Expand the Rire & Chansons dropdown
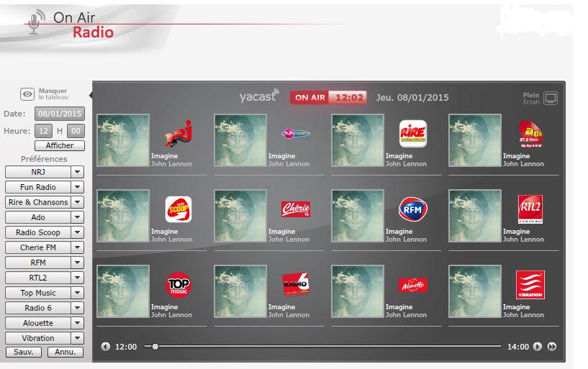 [77, 202]
